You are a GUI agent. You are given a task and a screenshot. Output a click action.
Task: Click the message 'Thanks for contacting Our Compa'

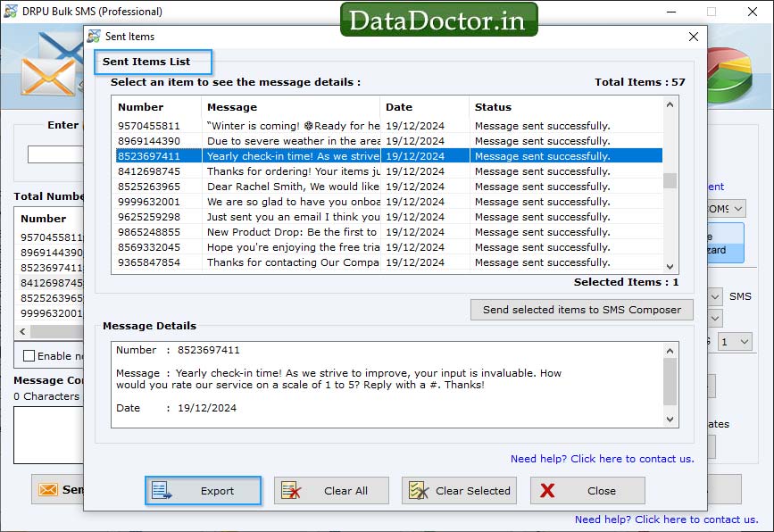(293, 262)
